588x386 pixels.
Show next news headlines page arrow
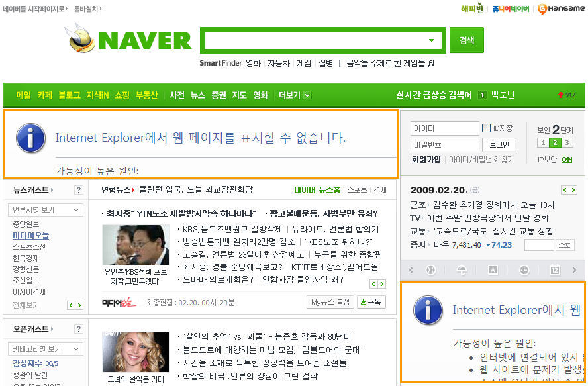(382, 284)
